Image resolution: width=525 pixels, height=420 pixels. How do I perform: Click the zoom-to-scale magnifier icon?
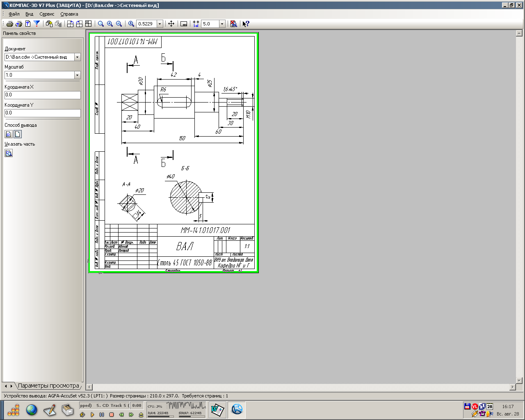pyautogui.click(x=131, y=24)
